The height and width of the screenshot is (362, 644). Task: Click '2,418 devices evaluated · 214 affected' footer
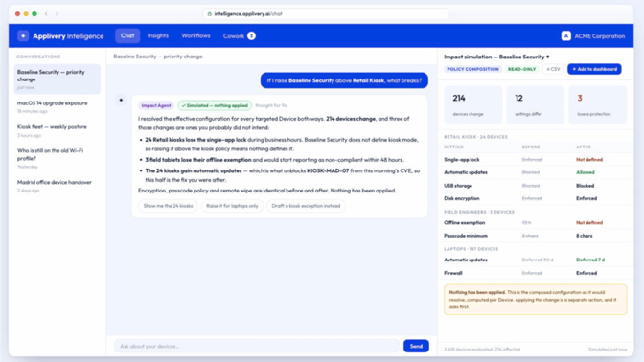click(482, 350)
